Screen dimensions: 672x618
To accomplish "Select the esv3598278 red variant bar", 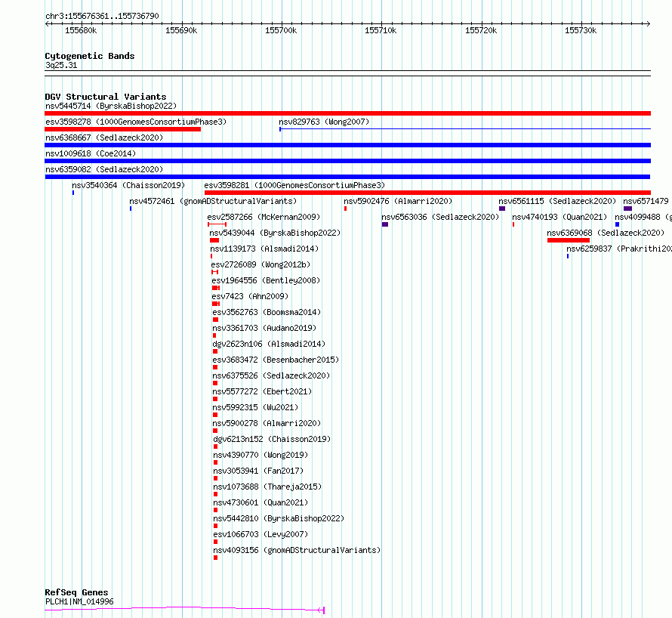I will click(122, 129).
